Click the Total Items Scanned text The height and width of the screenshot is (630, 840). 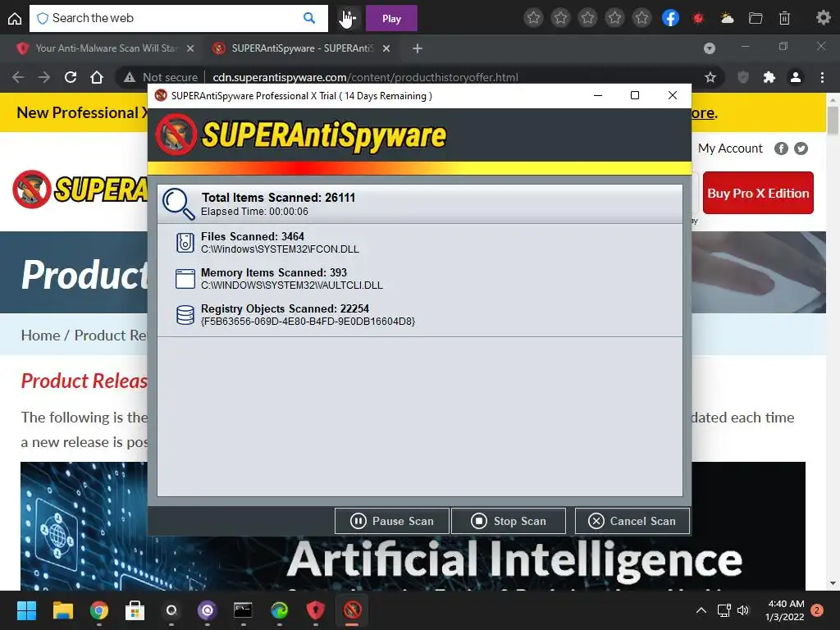click(278, 197)
